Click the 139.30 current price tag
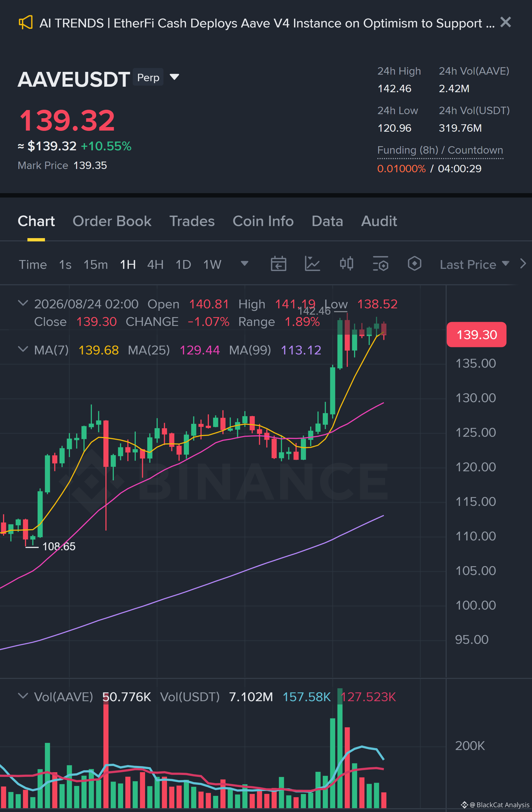The width and height of the screenshot is (532, 812). (476, 335)
